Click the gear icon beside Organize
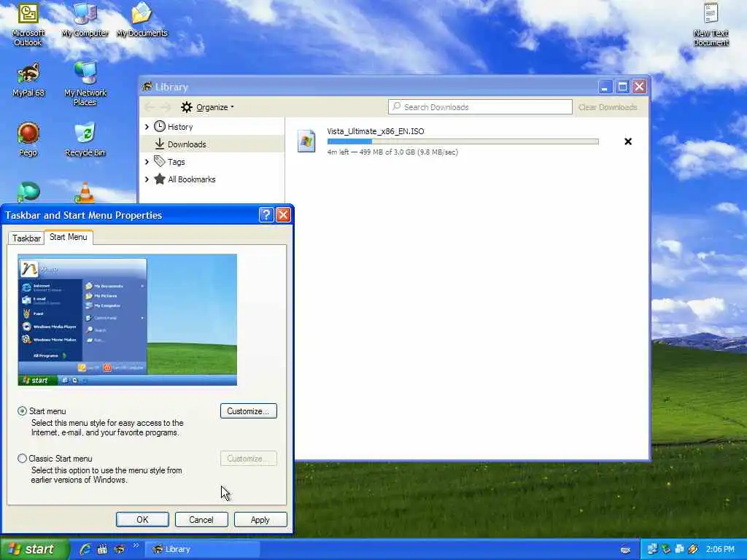This screenshot has height=560, width=747. (x=186, y=107)
